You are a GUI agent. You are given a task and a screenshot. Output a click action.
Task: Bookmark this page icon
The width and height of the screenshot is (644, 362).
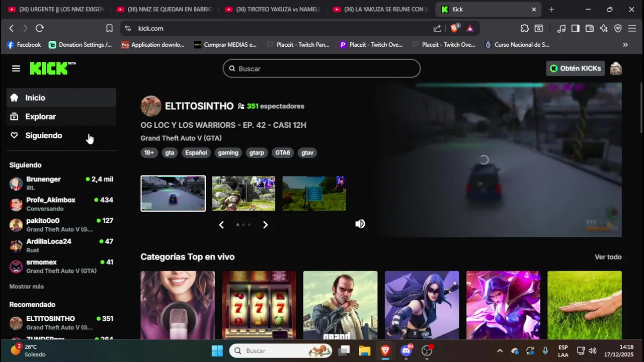click(x=109, y=29)
